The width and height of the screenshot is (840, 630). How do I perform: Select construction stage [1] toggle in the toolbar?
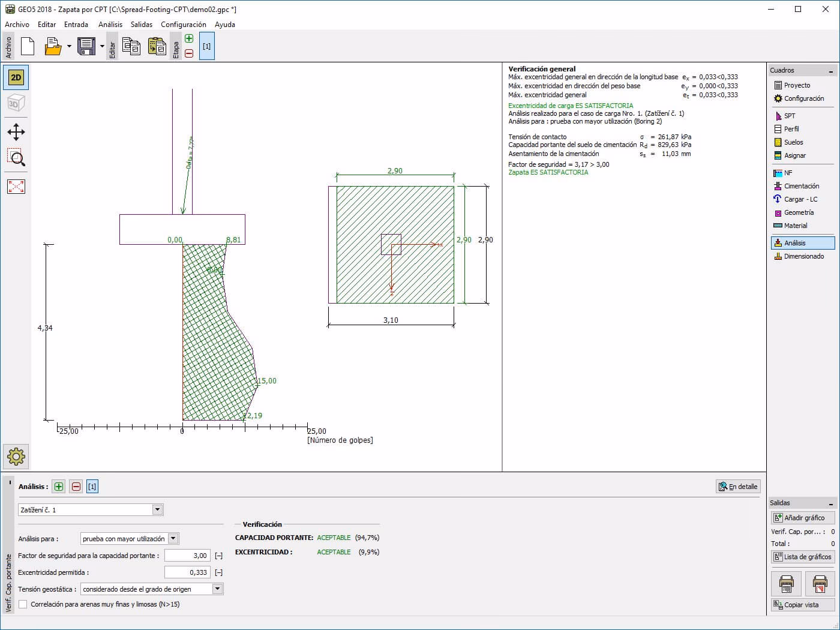tap(206, 46)
